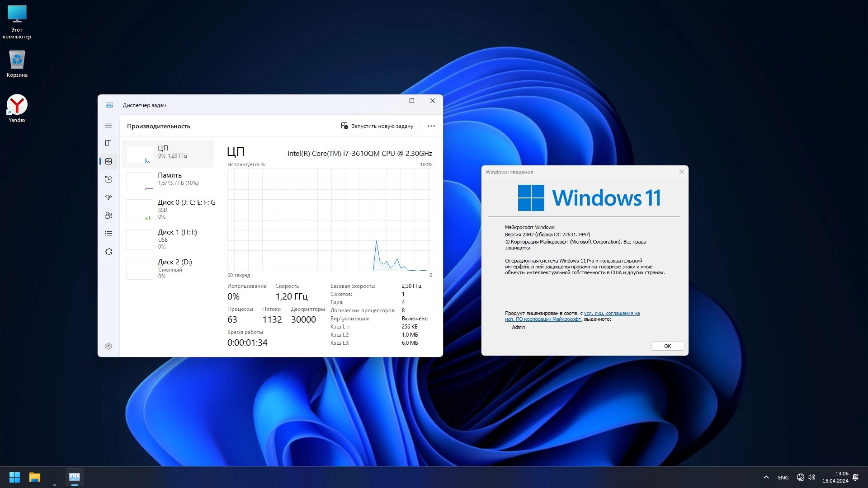Open Processes page in Task Manager sidebar
Viewport: 868px width, 488px height.
(x=108, y=143)
